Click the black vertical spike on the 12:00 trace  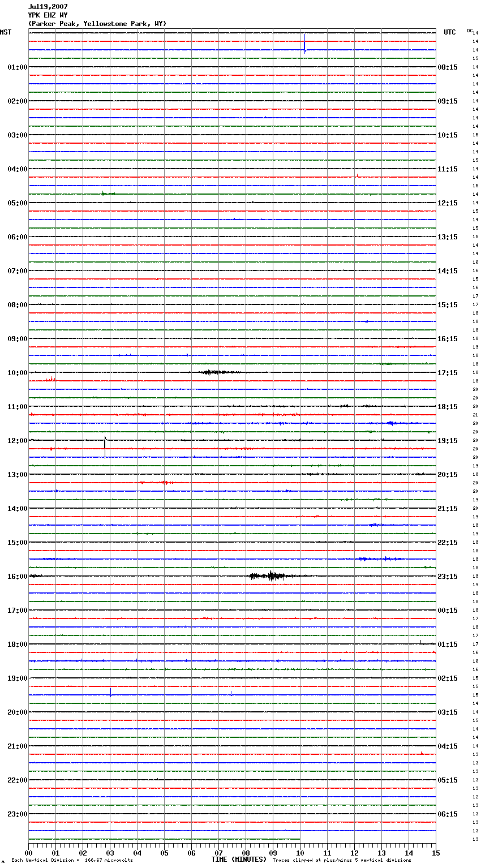[105, 446]
